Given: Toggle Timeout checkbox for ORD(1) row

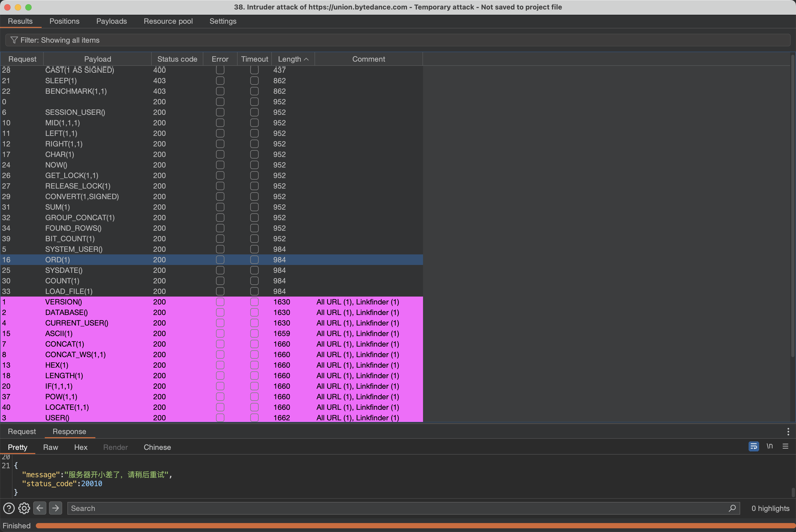Looking at the screenshot, I should point(254,260).
